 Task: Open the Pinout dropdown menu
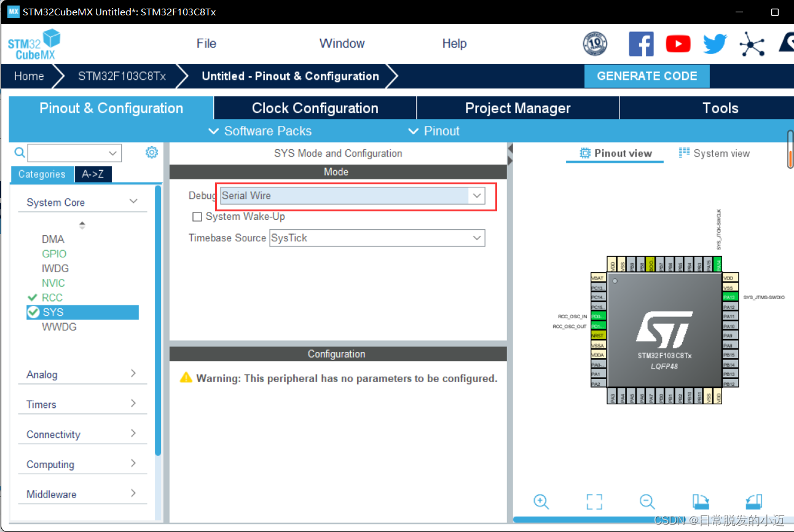[x=434, y=131]
